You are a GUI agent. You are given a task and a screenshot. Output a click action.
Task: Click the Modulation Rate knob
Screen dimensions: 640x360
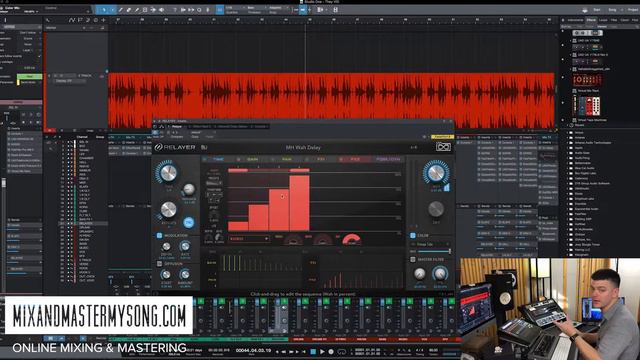185,246
